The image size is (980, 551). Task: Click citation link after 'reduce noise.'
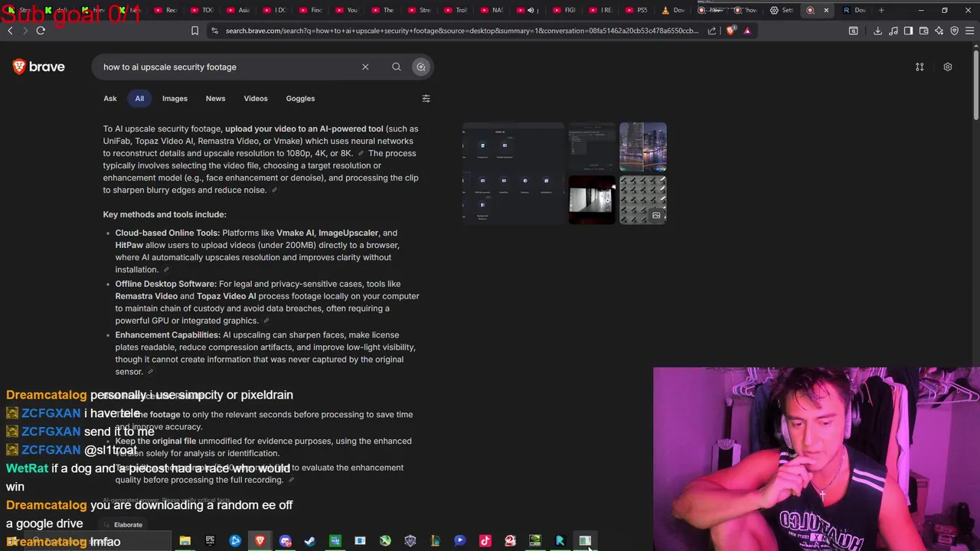(274, 190)
